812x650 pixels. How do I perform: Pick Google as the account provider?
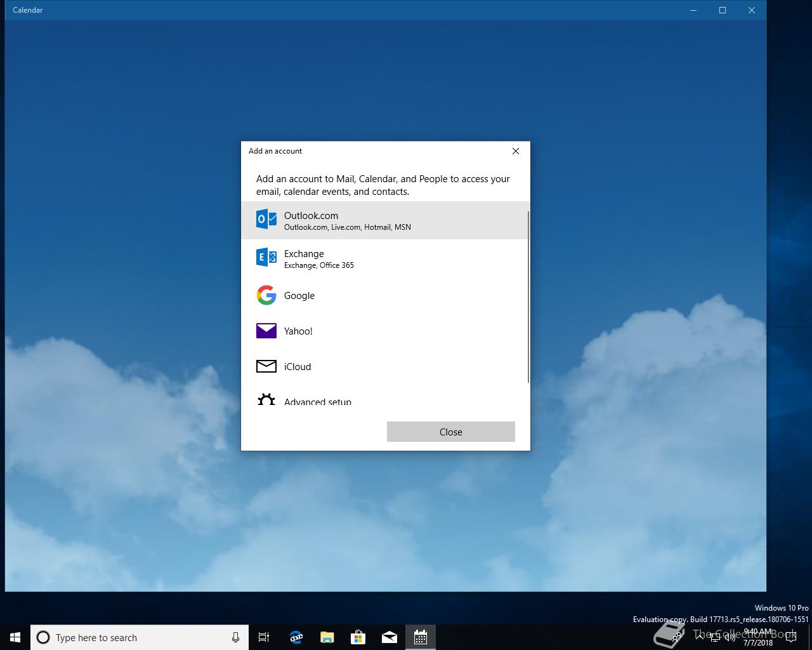point(384,295)
